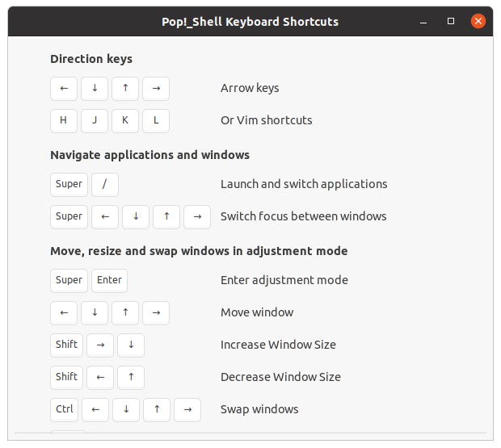Select 'Navigate applications and windows' heading

(149, 155)
